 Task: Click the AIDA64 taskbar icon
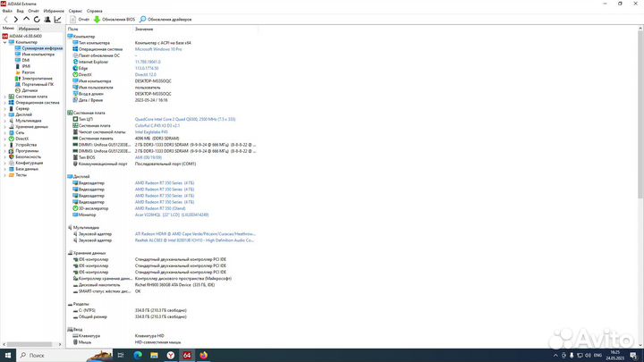click(187, 356)
